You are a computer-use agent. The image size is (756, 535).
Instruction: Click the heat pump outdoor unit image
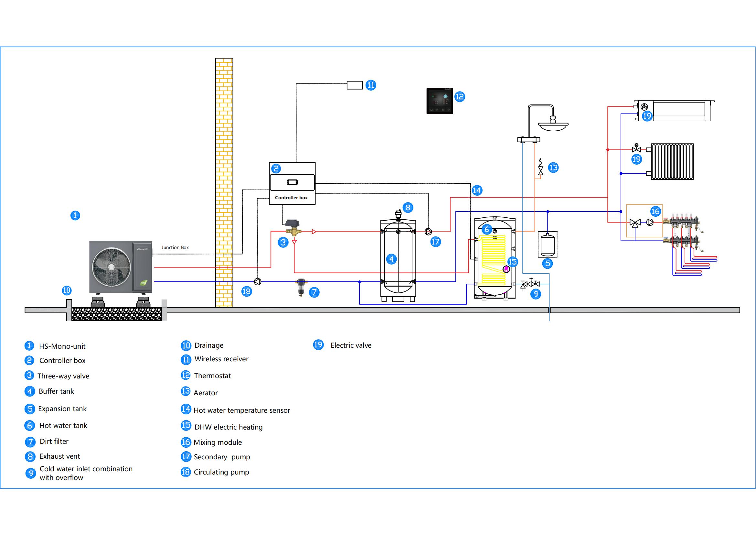point(121,267)
